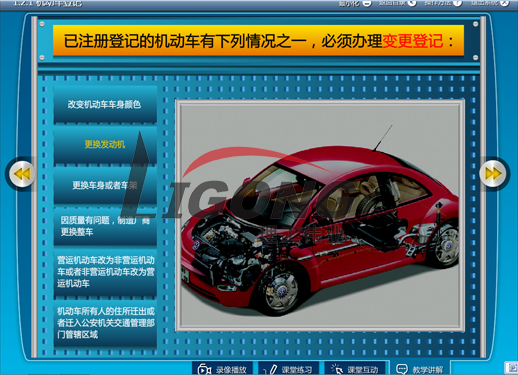Viewport: 518px width, 375px height.
Task: Click the 返回目录 return-to-contents icon
Action: (x=412, y=3)
